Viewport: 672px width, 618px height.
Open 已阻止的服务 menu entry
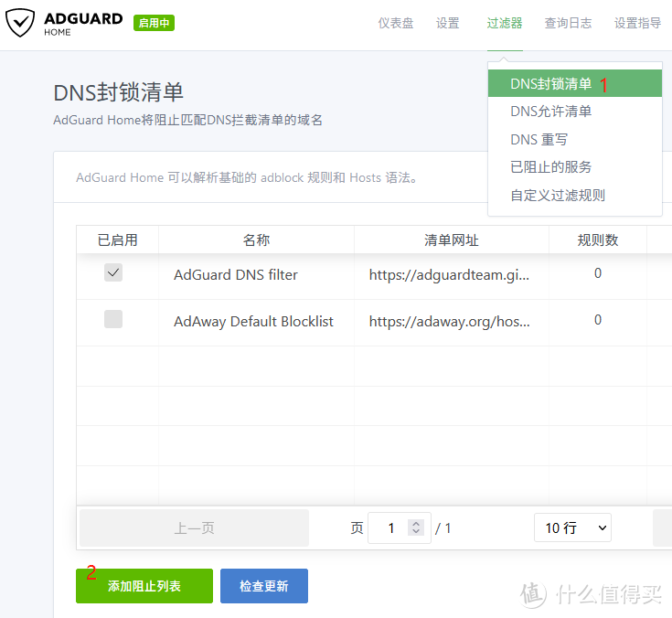(575, 167)
